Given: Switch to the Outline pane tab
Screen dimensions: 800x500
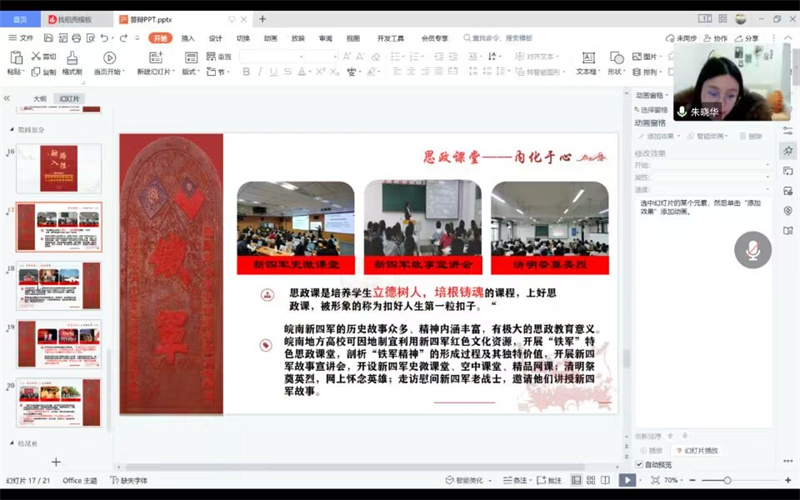Looking at the screenshot, I should 40,99.
